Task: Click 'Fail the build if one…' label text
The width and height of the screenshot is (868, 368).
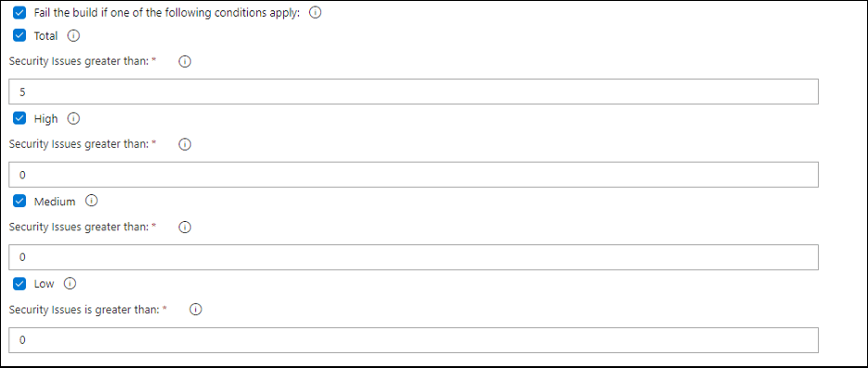Action: pyautogui.click(x=167, y=13)
